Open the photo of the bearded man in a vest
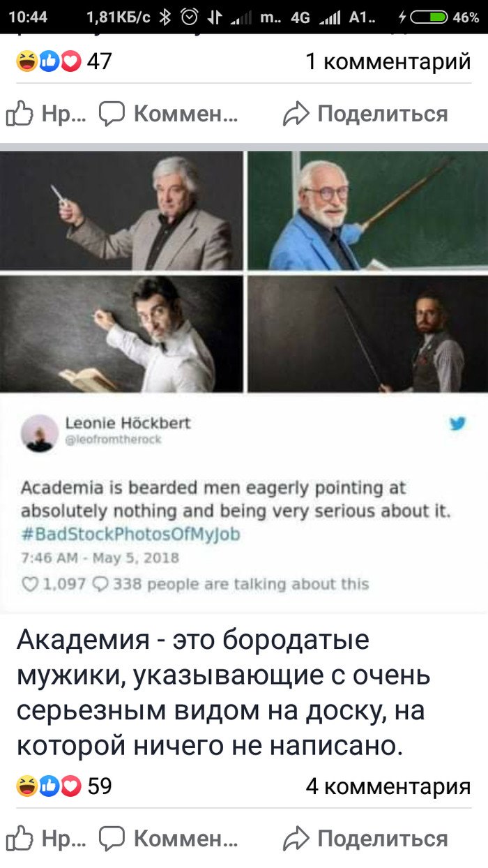 [x=368, y=334]
